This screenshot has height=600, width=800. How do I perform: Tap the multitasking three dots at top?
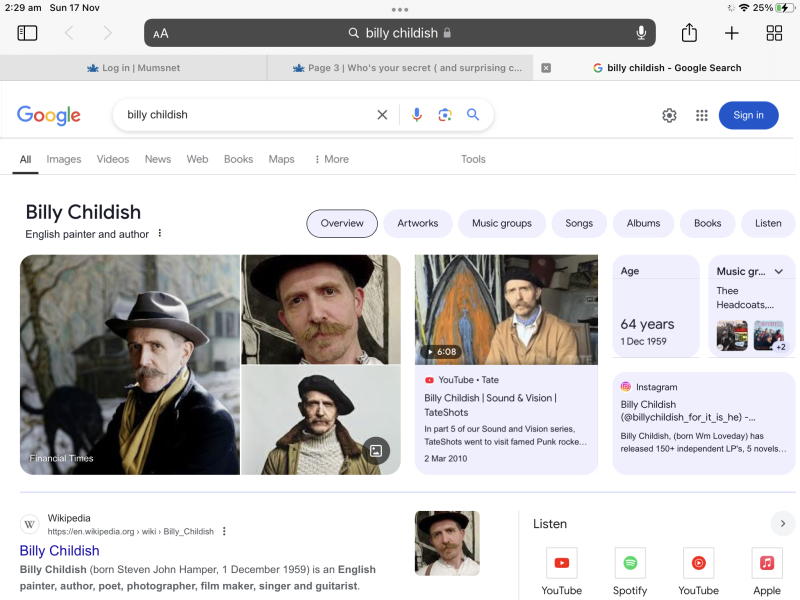coord(399,9)
